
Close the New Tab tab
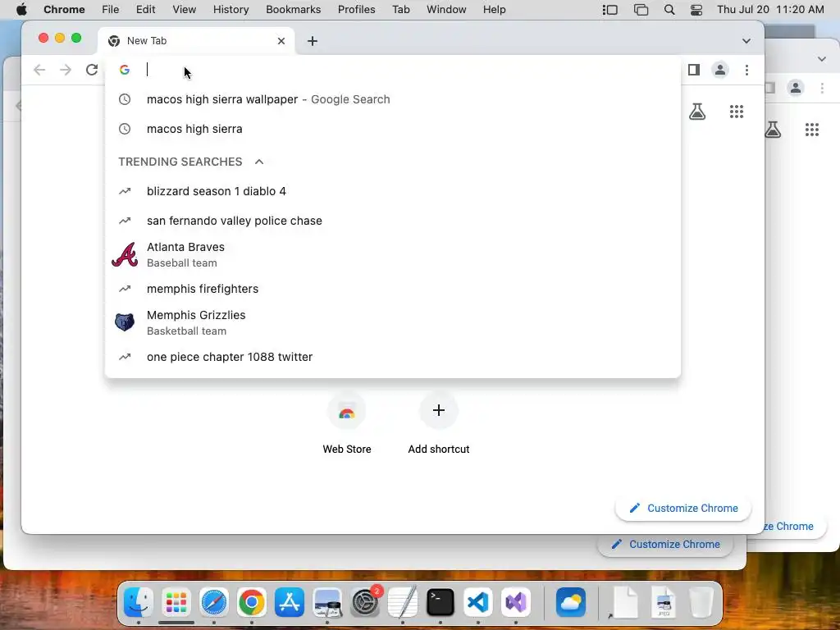click(x=281, y=41)
